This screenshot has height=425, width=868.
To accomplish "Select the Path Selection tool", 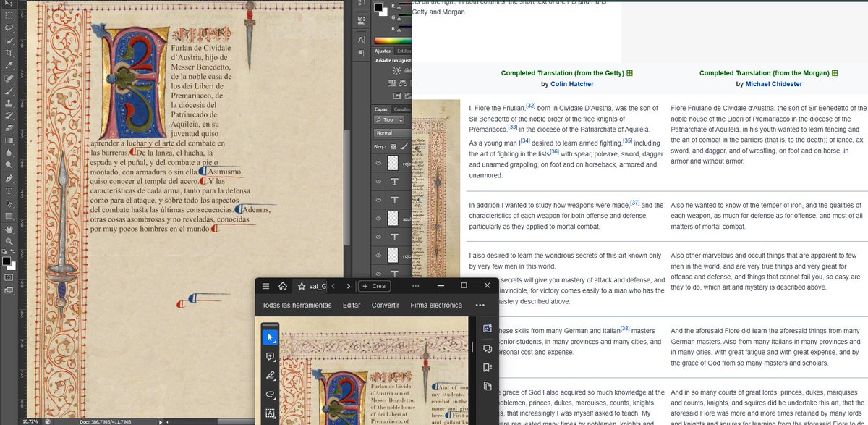I will tap(9, 203).
